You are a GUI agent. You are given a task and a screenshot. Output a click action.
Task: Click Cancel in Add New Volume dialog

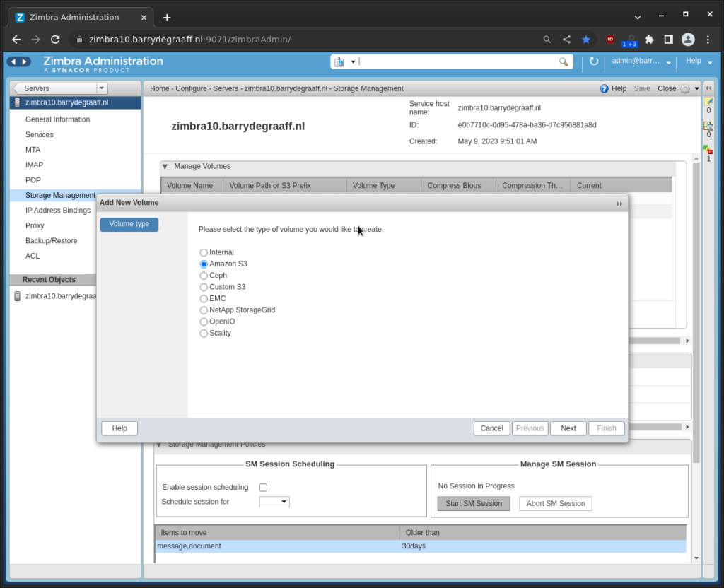tap(492, 428)
